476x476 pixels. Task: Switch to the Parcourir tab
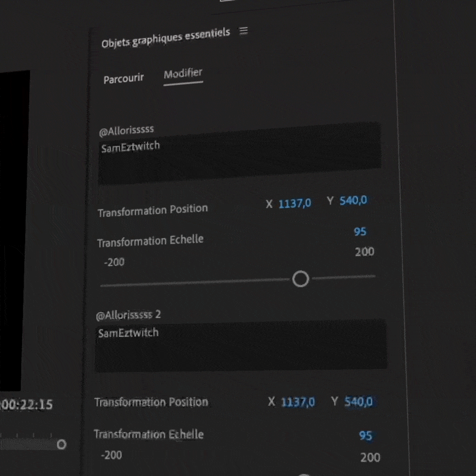[123, 79]
